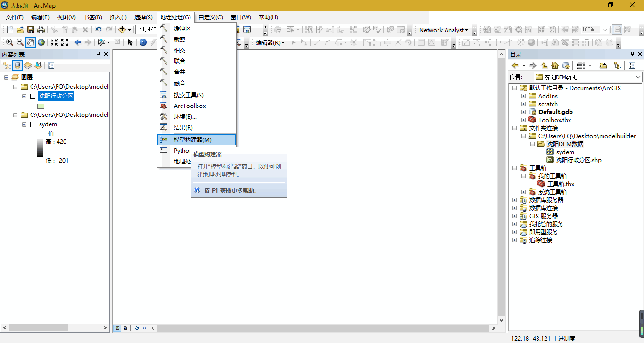Toggle sydem layer visibility checkbox

(x=33, y=124)
